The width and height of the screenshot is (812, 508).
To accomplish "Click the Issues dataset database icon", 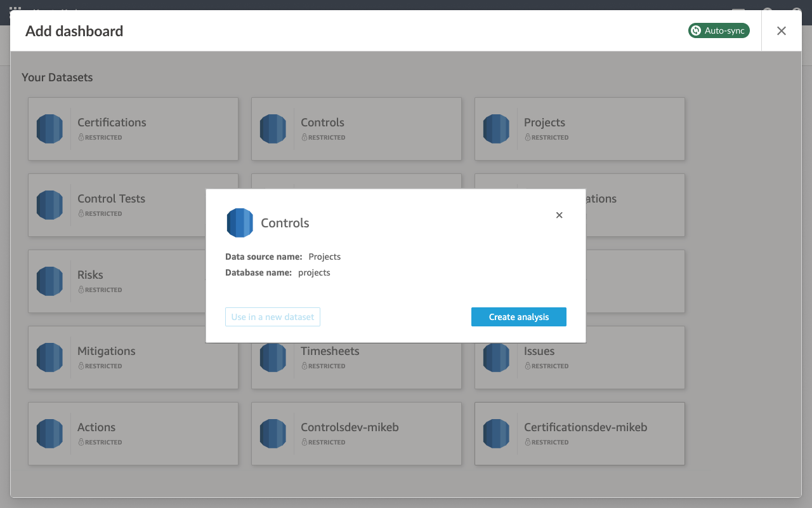I will [x=496, y=359].
